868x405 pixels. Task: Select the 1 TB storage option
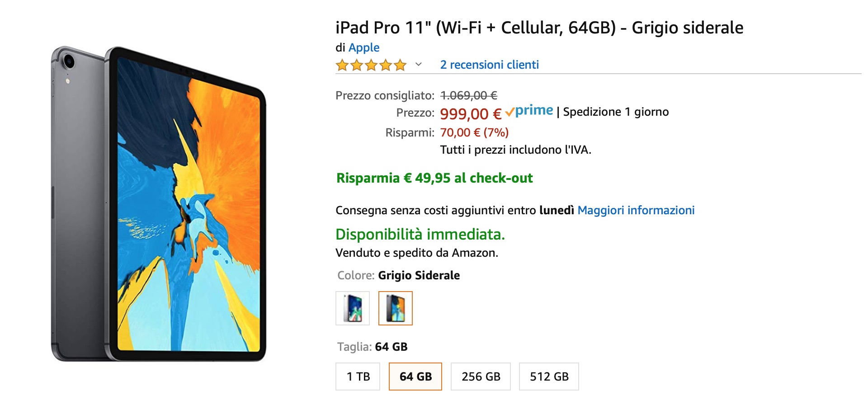tap(357, 376)
